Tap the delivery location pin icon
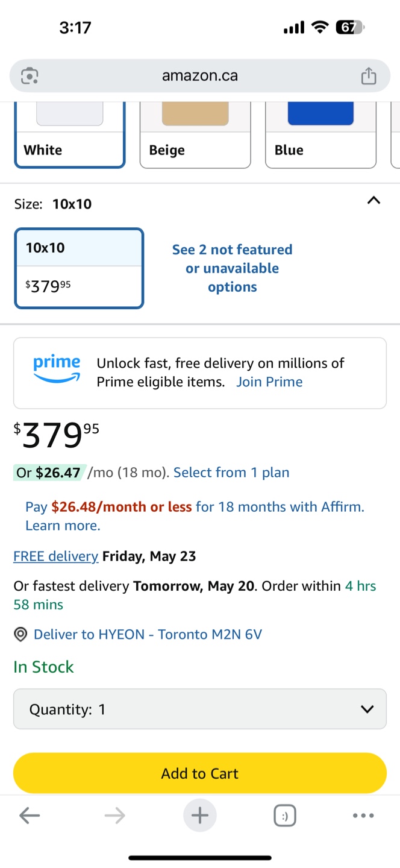Image resolution: width=400 pixels, height=868 pixels. pos(20,634)
